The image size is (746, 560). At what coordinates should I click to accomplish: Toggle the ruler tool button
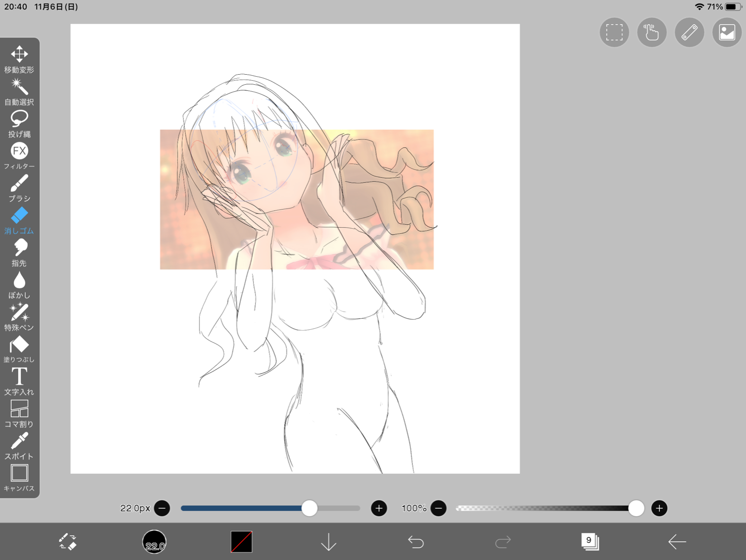coord(689,32)
